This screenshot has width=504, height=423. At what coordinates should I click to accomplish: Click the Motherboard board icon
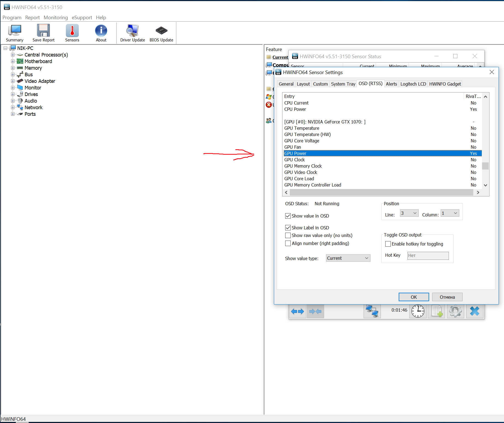[x=20, y=61]
